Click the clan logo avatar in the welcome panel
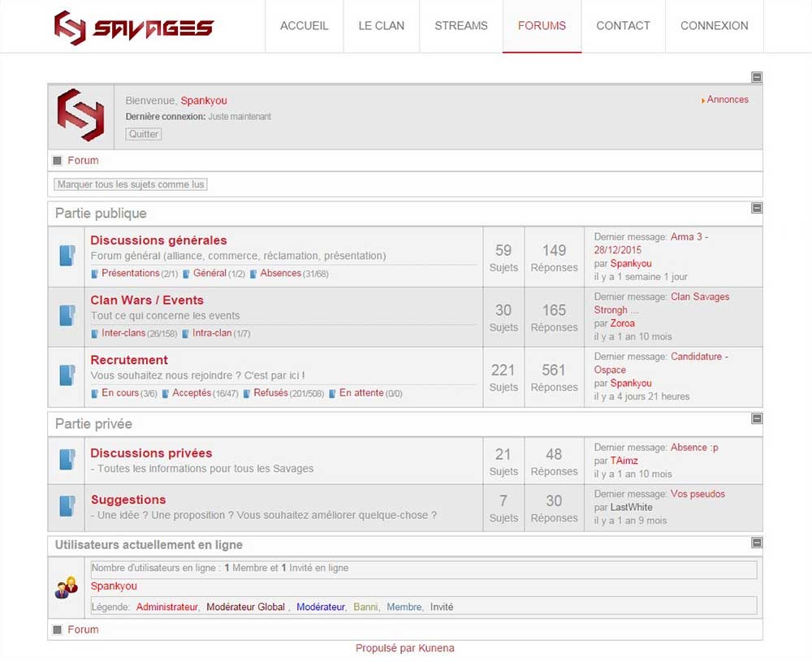This screenshot has width=812, height=662. coord(80,114)
